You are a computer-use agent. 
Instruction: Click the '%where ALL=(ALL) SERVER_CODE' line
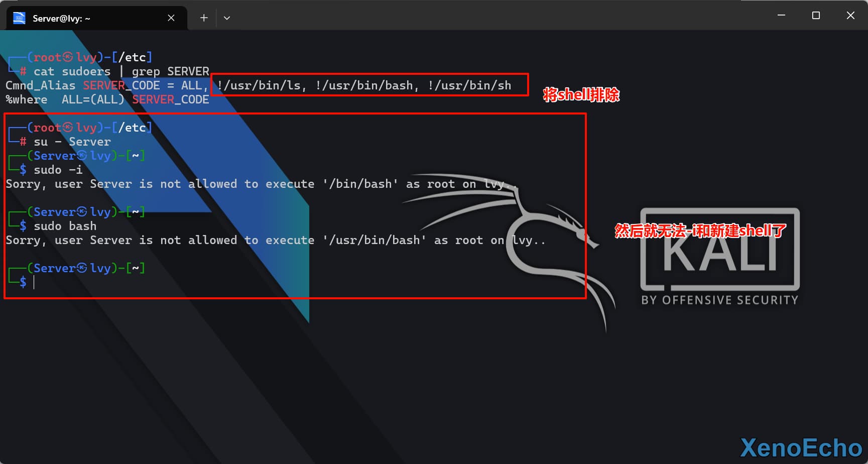click(x=107, y=99)
